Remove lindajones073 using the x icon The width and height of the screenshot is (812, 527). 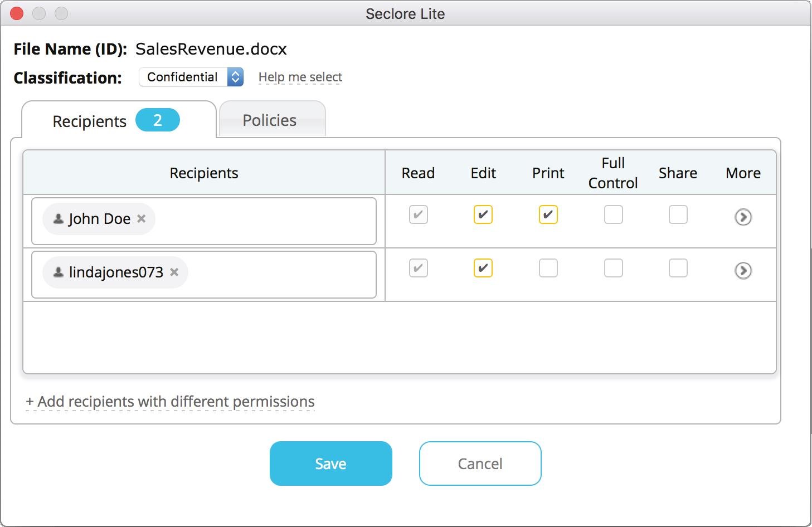[x=174, y=272]
